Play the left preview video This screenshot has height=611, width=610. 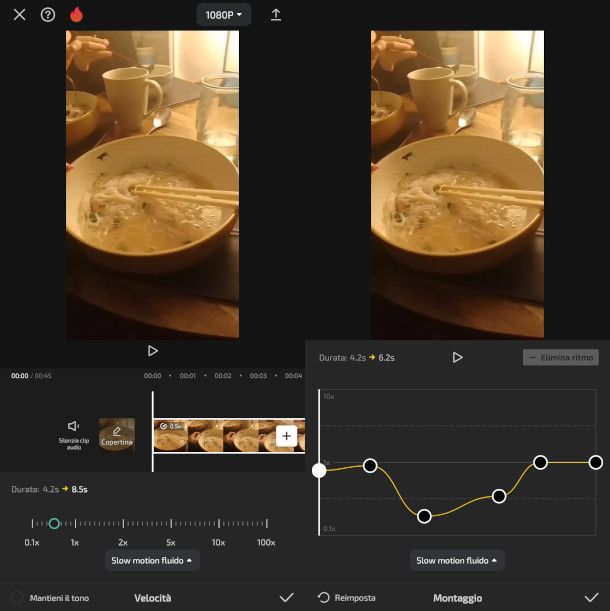[152, 351]
